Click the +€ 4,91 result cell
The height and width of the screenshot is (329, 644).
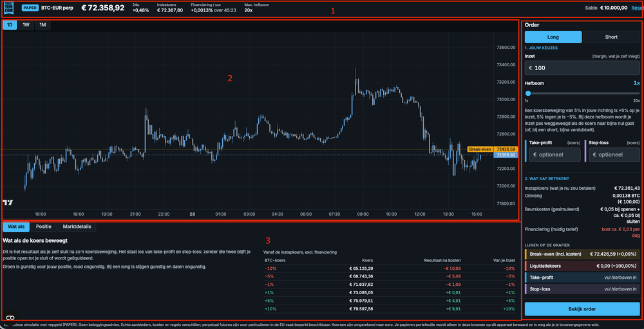tap(453, 300)
